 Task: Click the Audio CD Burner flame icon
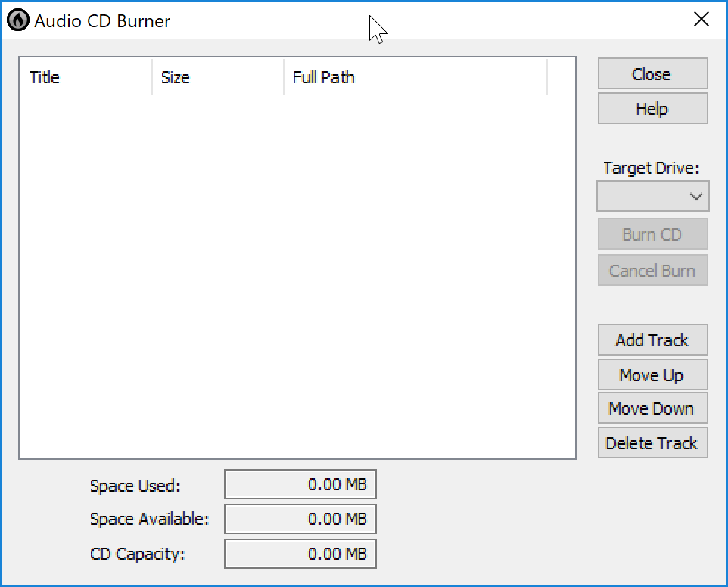(x=16, y=20)
